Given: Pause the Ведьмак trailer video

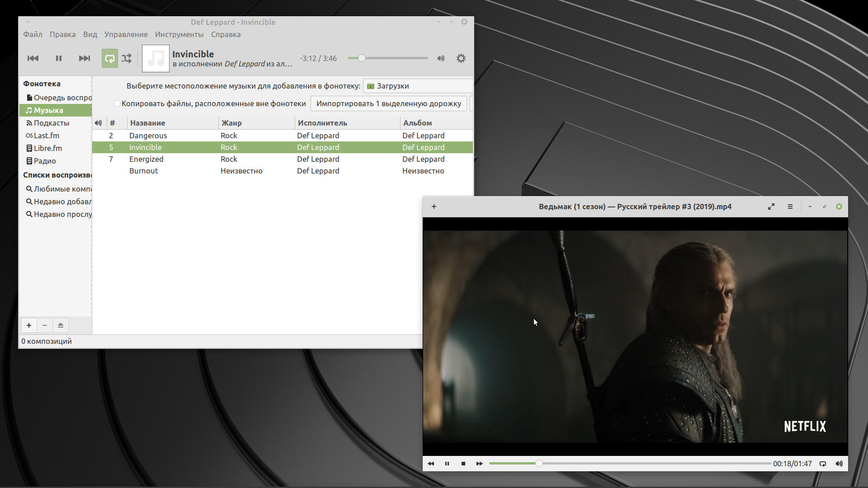Looking at the screenshot, I should 447,464.
